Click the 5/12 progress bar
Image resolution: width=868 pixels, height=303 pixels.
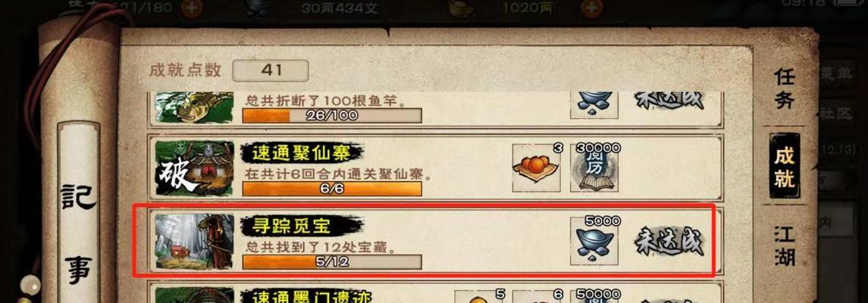[x=332, y=261]
